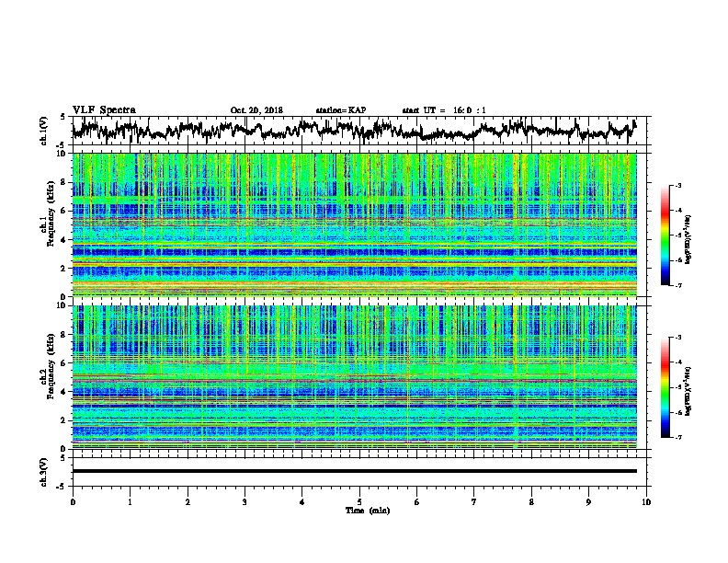
Task: Click the "10" kHz tick on ch.1 spectrogram
Action: 63,154
